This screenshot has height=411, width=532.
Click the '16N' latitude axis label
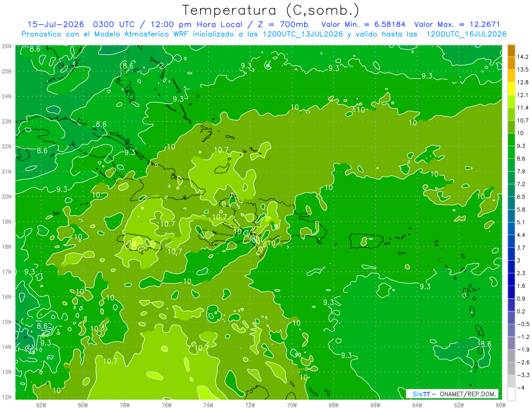[x=6, y=297]
